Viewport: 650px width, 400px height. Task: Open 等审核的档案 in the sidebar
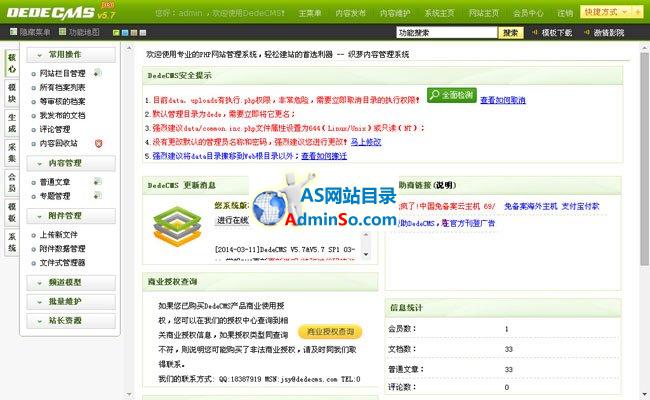[62, 102]
